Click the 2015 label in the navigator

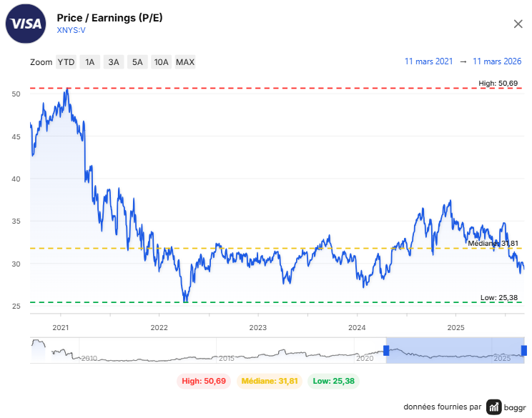(226, 358)
